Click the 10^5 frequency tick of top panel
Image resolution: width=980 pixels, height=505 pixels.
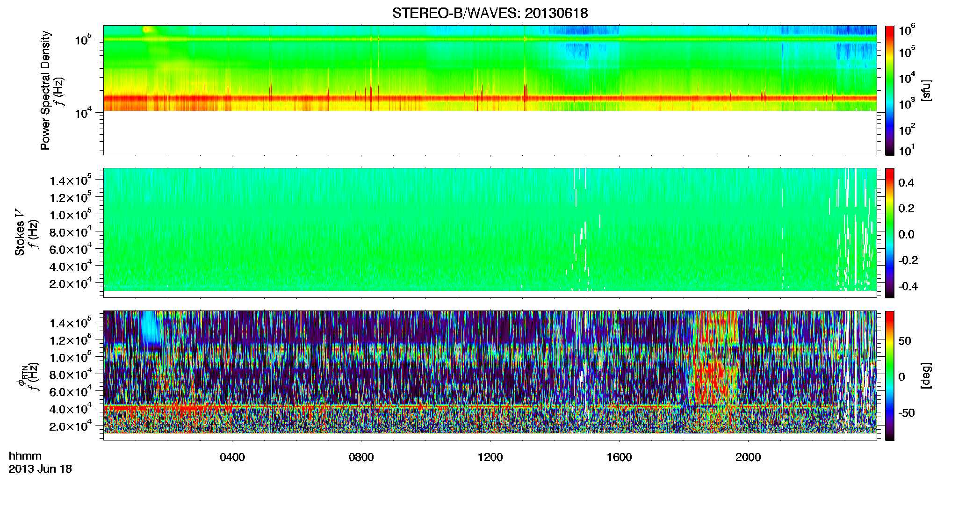pyautogui.click(x=83, y=40)
